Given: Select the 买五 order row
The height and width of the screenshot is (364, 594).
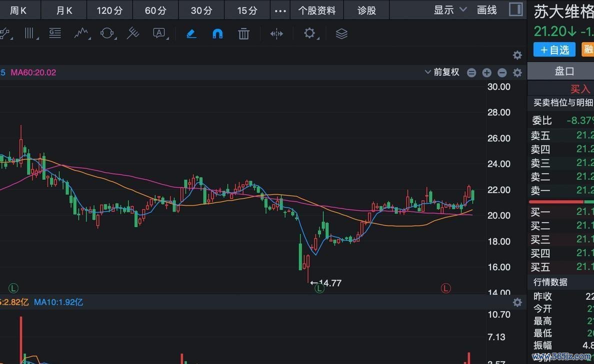Looking at the screenshot, I should [x=562, y=266].
